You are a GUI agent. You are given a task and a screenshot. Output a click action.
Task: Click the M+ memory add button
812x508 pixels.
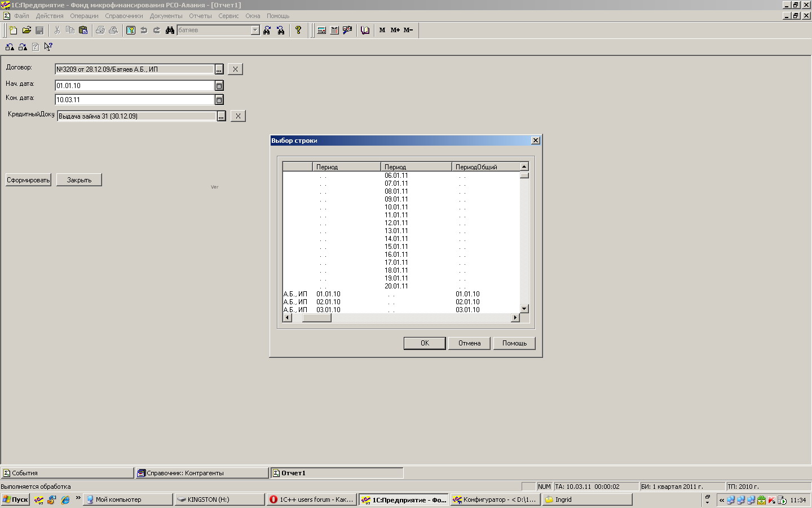(x=395, y=30)
